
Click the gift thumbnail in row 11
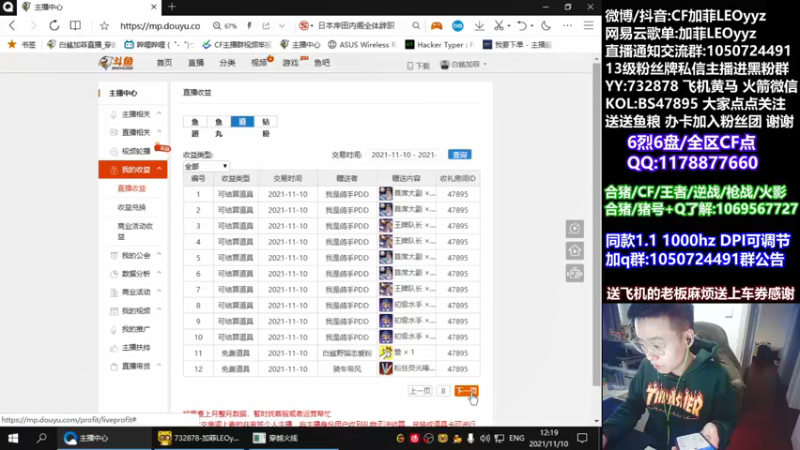[x=386, y=353]
